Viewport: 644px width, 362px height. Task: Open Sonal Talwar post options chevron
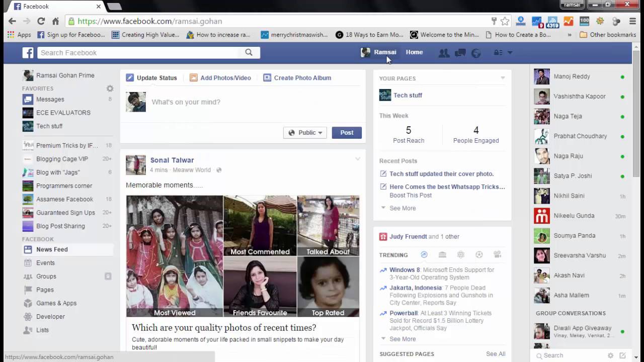358,159
